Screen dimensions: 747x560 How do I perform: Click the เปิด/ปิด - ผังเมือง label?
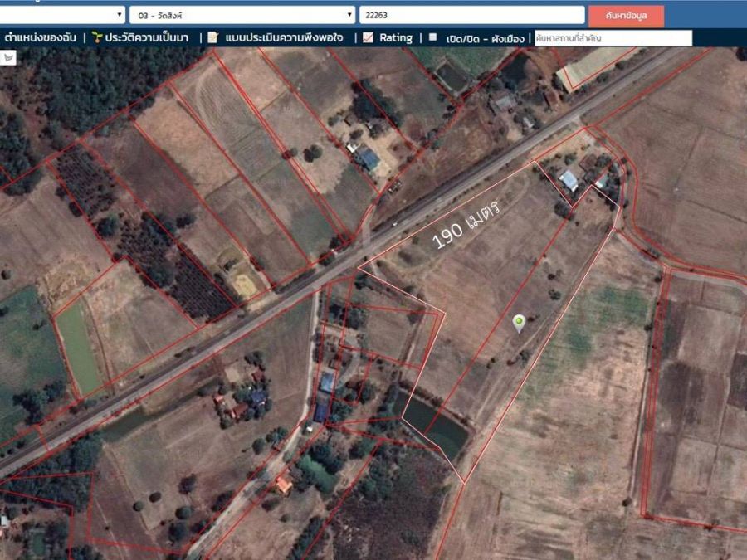485,38
